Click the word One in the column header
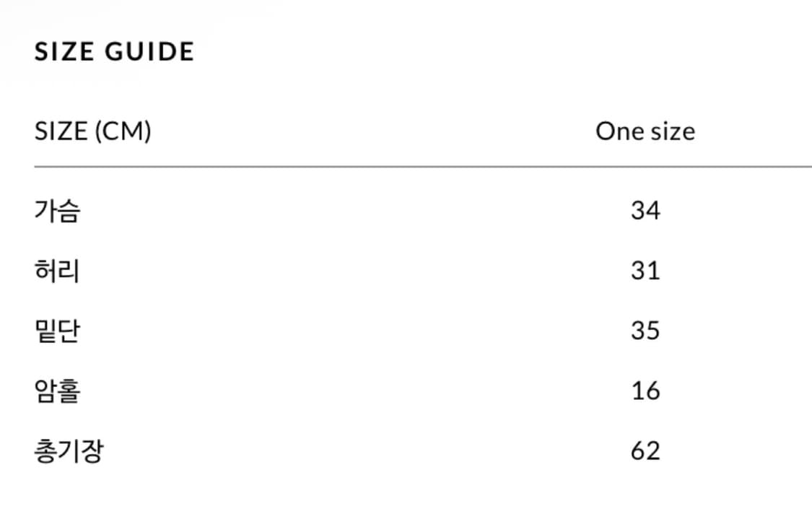 coord(616,131)
